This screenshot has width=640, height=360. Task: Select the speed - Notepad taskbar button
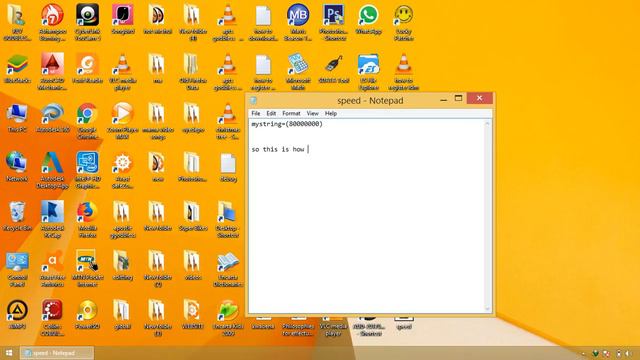tap(57, 353)
